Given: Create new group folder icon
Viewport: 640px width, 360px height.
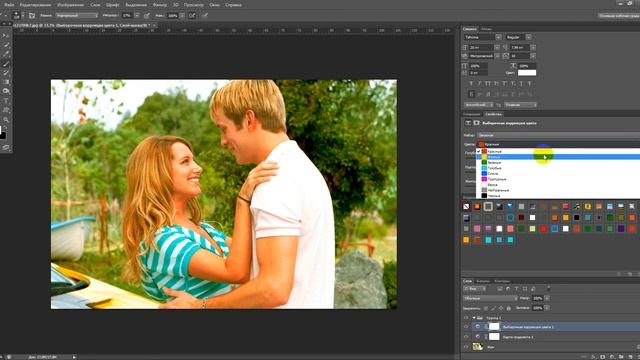Looking at the screenshot, I should coord(620,357).
